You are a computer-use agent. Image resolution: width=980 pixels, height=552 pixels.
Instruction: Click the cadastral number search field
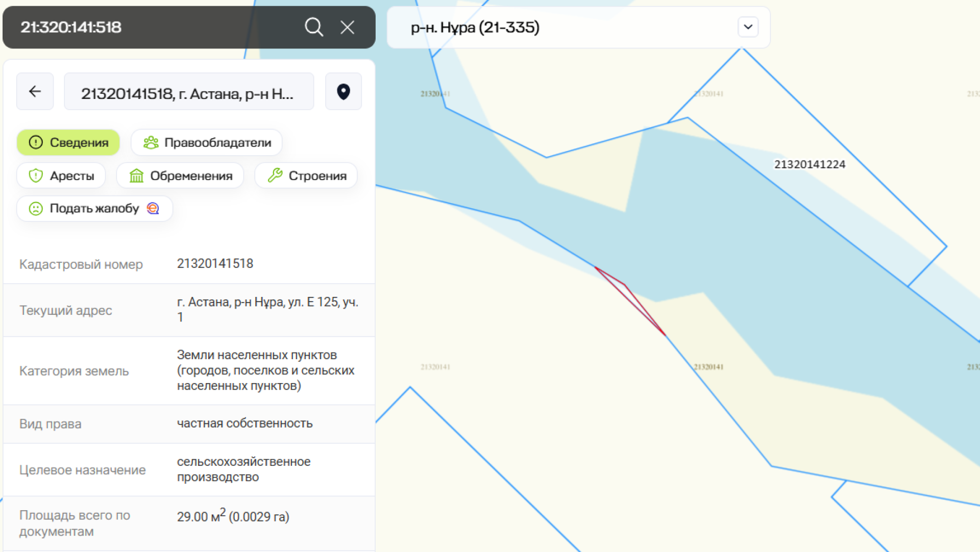point(153,27)
